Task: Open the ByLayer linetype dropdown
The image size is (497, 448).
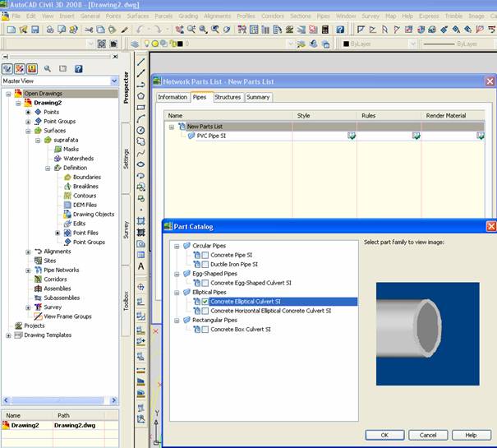Action: 458,44
